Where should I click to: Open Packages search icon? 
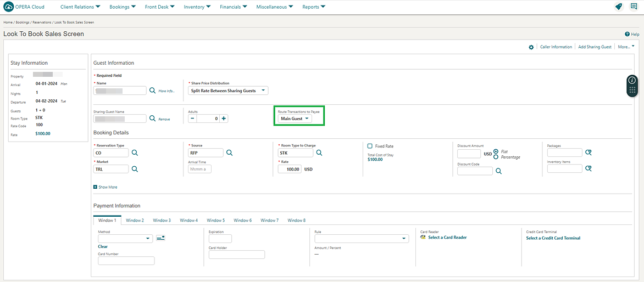point(588,153)
